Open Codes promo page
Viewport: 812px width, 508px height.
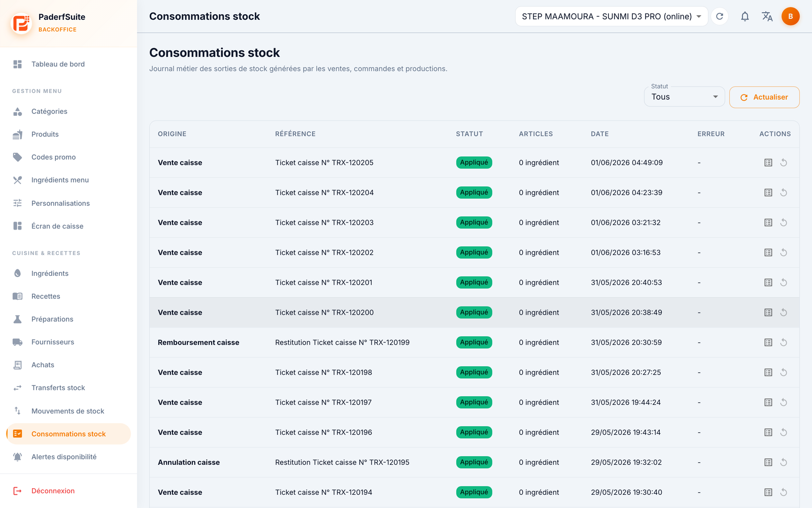point(68,157)
